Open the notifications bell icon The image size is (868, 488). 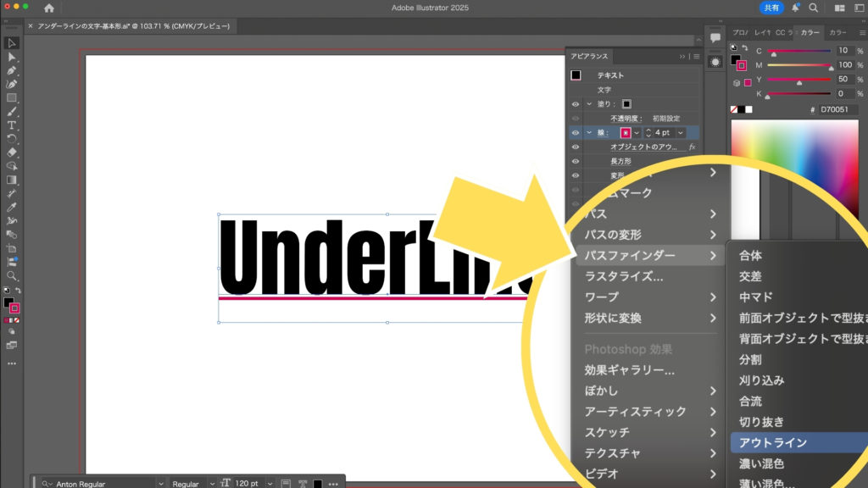(795, 8)
